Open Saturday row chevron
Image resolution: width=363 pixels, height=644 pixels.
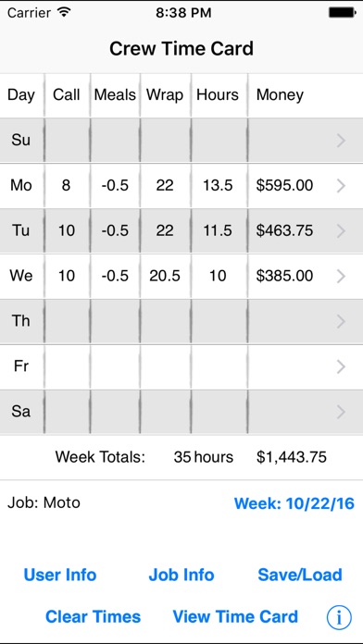point(341,412)
